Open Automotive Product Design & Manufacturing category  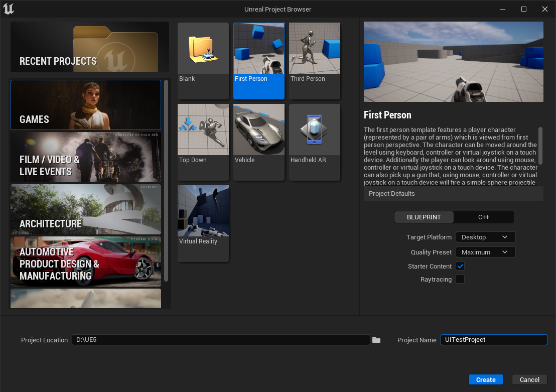tap(86, 262)
